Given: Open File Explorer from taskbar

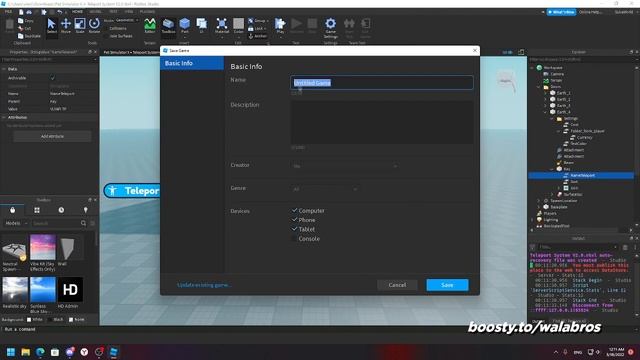Looking at the screenshot, I should [x=26, y=352].
